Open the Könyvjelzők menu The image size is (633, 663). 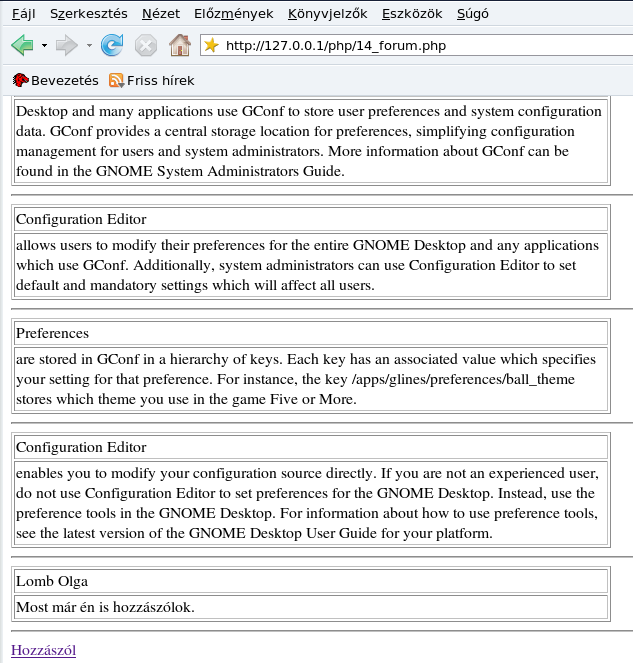(328, 14)
